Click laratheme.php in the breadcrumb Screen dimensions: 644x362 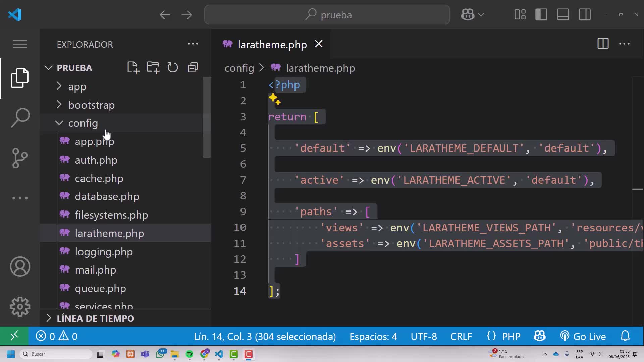click(320, 68)
